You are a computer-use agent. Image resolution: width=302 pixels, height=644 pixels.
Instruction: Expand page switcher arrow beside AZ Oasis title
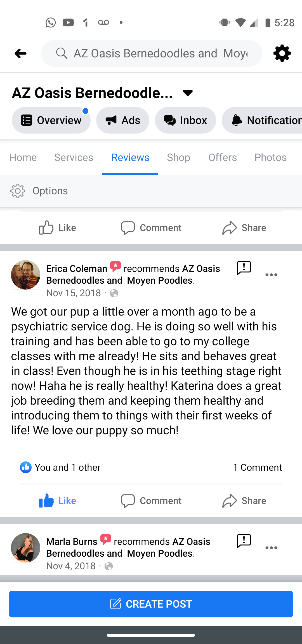pyautogui.click(x=188, y=93)
